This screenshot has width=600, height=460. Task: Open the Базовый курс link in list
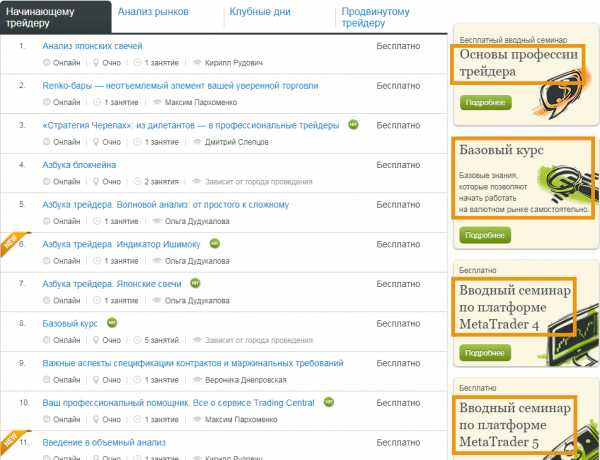[x=70, y=323]
